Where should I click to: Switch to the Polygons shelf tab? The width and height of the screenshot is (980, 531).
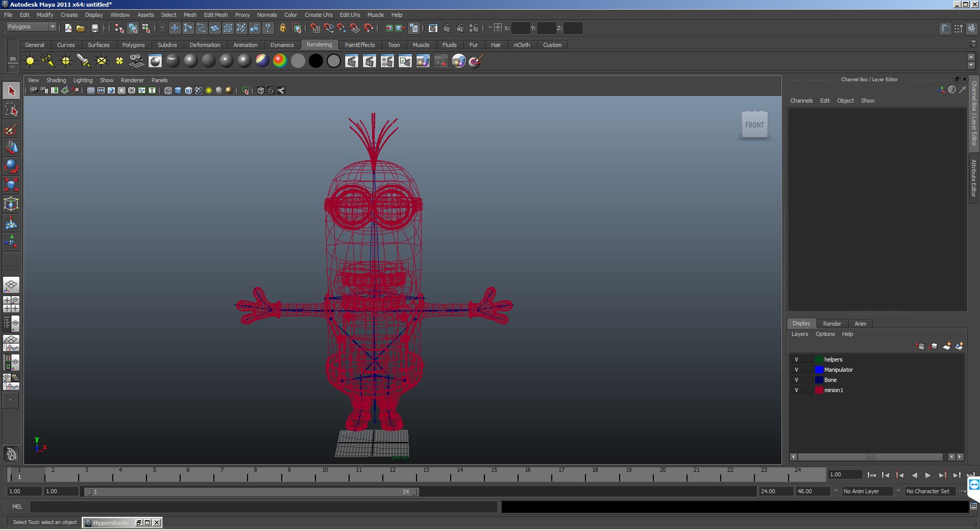click(133, 45)
